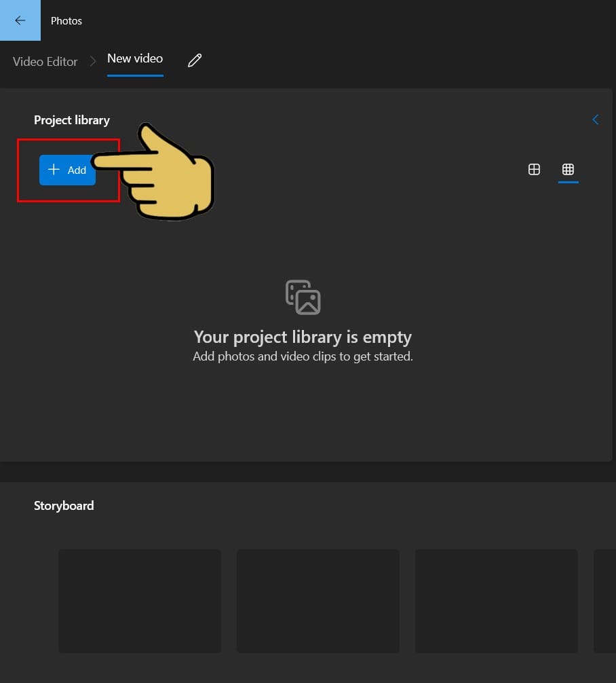Select the third empty storyboard slot
Image resolution: width=616 pixels, height=683 pixels.
(x=496, y=601)
